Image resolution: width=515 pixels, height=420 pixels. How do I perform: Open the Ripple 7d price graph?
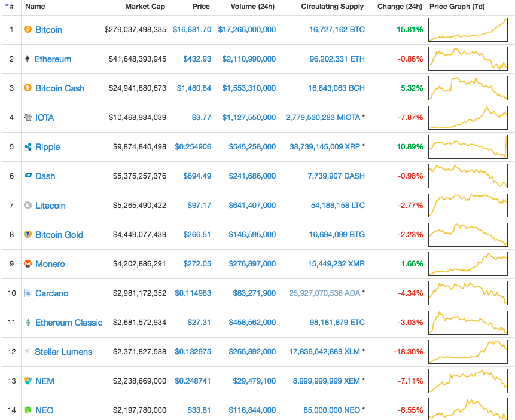click(x=468, y=146)
